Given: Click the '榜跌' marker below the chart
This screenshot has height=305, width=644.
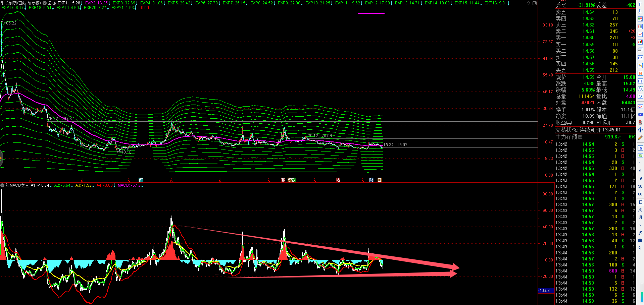Looking at the screenshot, I should (292, 180).
